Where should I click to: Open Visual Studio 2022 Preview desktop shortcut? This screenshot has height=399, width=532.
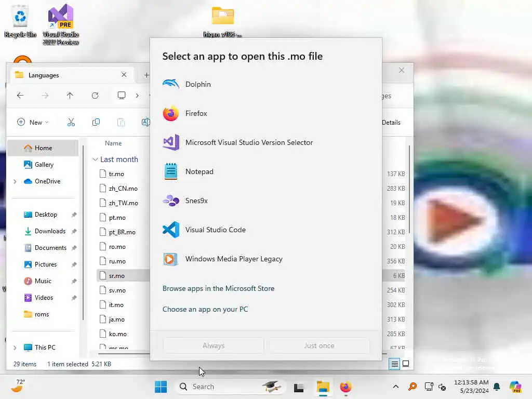point(61,24)
